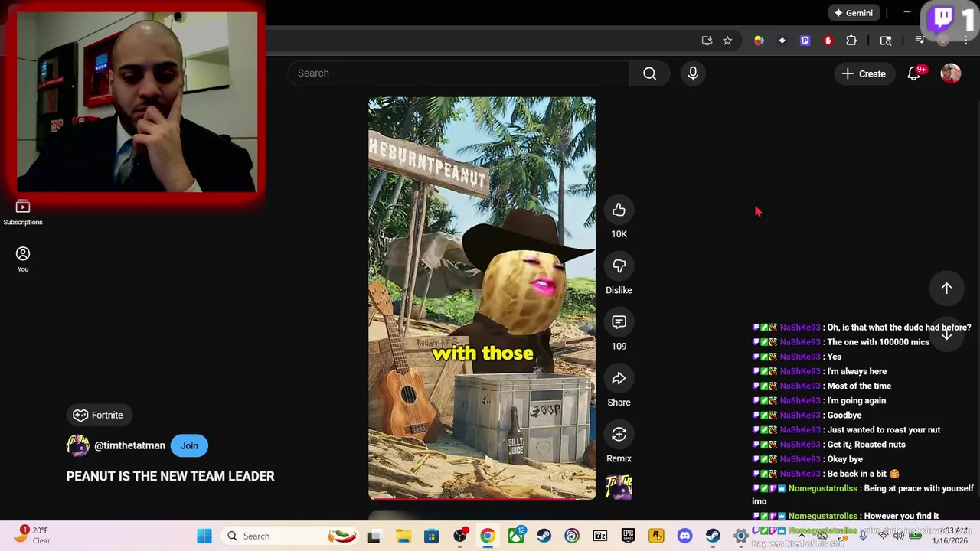The height and width of the screenshot is (551, 980).
Task: Open YouTube notifications bell
Action: (914, 73)
